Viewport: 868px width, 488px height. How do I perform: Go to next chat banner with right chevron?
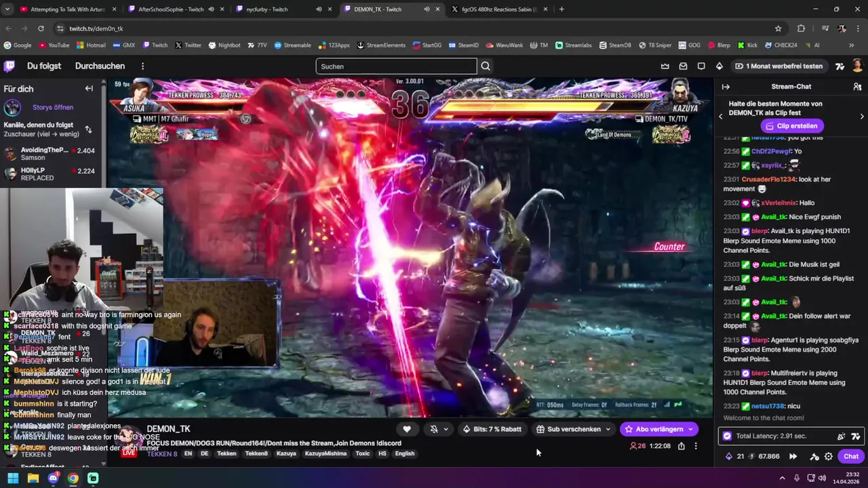[862, 117]
